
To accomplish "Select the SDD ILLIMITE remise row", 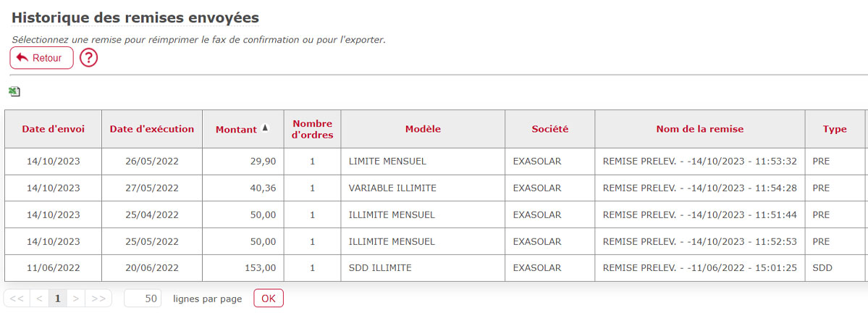I will point(437,268).
